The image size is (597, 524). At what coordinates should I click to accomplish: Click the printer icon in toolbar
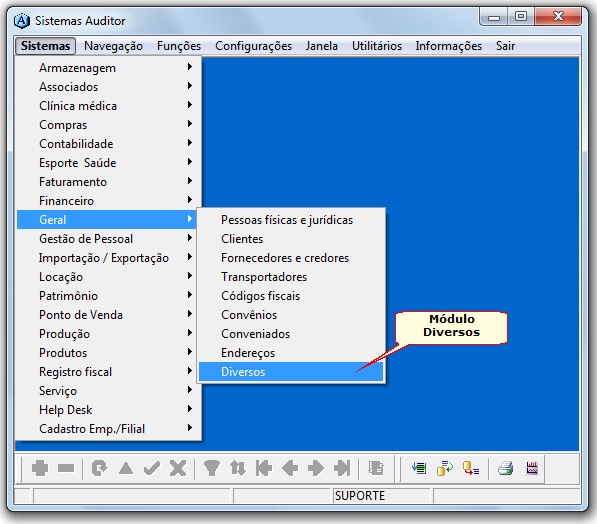click(x=506, y=468)
